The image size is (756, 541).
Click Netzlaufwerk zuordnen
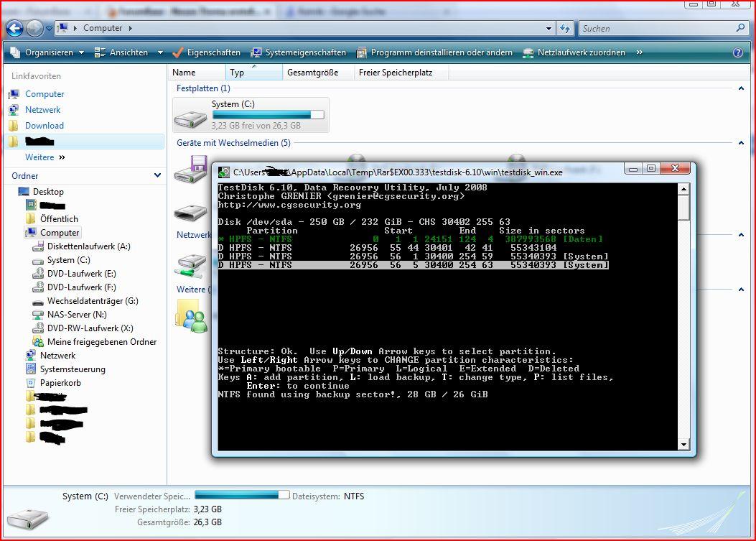(574, 52)
